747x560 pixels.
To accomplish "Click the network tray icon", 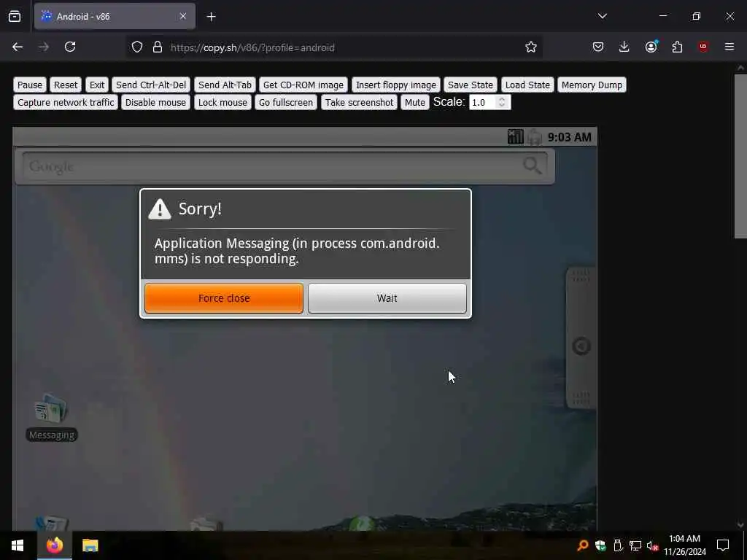I will point(635,545).
